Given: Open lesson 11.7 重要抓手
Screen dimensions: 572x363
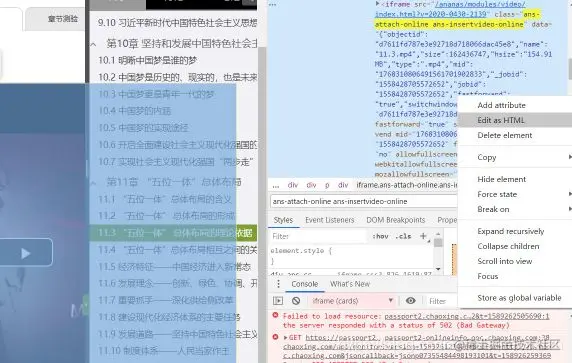Looking at the screenshot, I should coord(166,300).
